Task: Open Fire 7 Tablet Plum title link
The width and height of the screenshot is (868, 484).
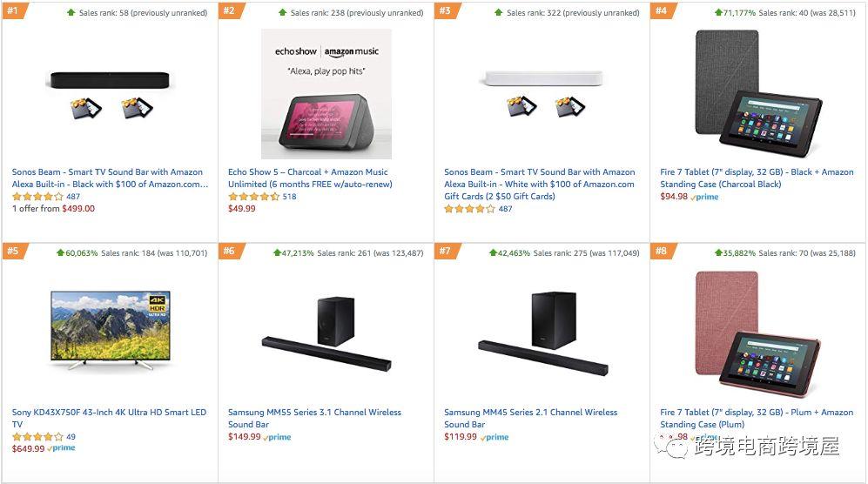Action: pyautogui.click(x=756, y=418)
